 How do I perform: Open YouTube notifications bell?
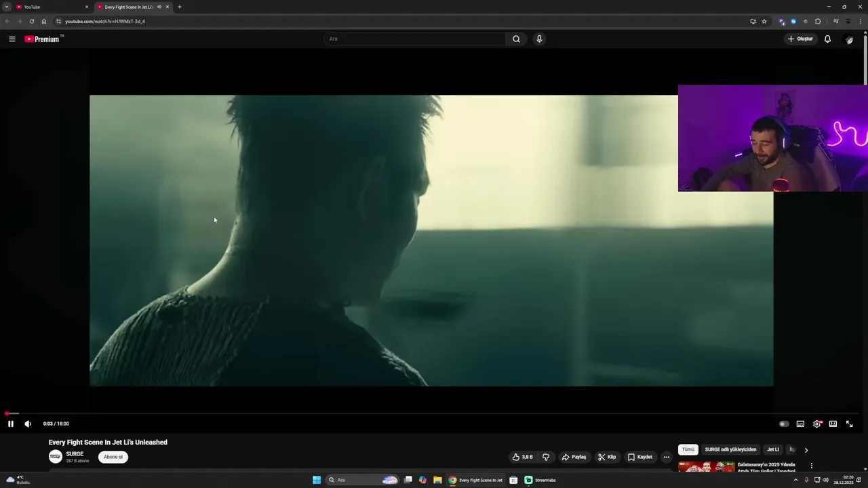click(x=827, y=39)
